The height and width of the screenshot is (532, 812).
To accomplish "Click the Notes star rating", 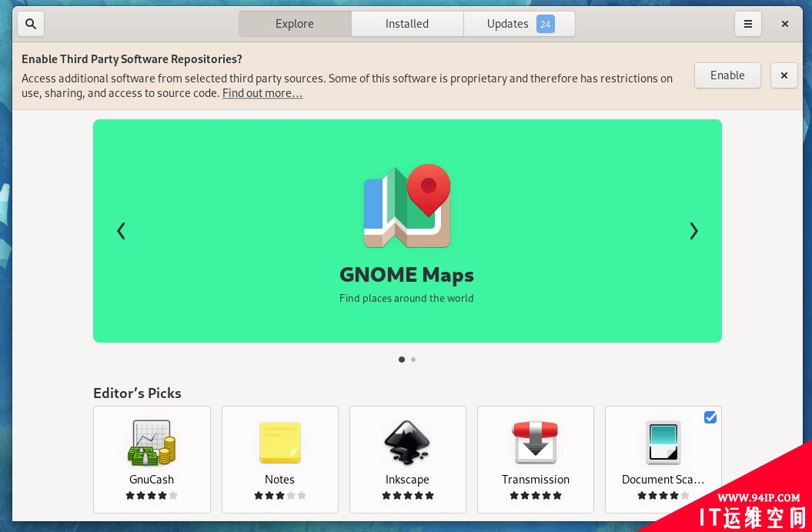I will point(279,496).
